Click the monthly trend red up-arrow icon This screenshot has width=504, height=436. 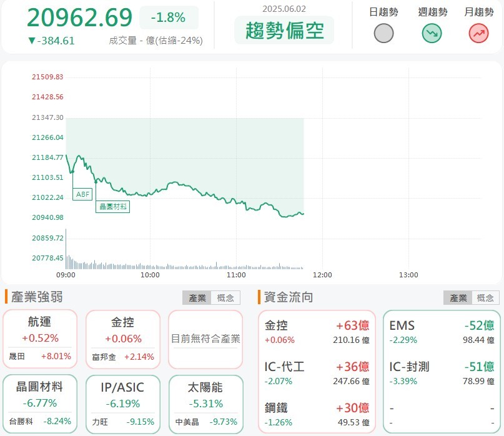point(478,34)
